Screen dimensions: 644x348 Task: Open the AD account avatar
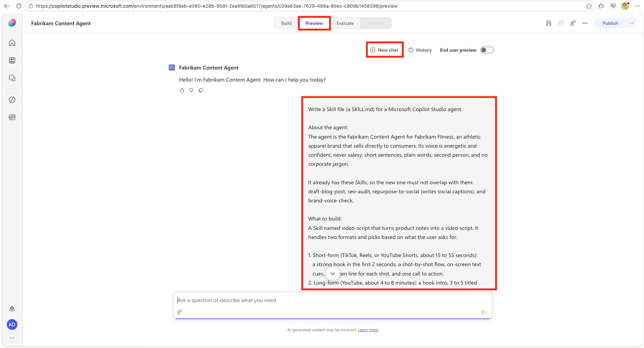[12, 325]
